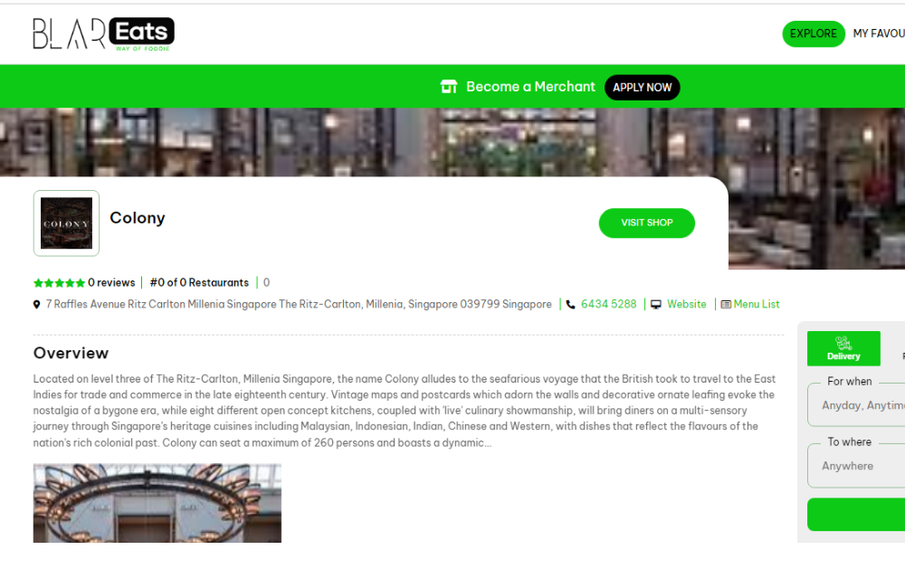Open the Menu List link
The width and height of the screenshot is (905, 588).
tap(756, 304)
